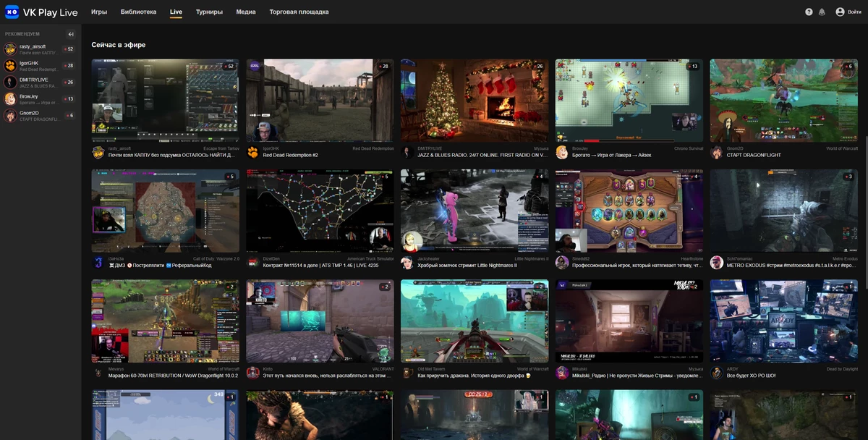This screenshot has height=440, width=868.
Task: Open the Игры tab
Action: click(99, 12)
